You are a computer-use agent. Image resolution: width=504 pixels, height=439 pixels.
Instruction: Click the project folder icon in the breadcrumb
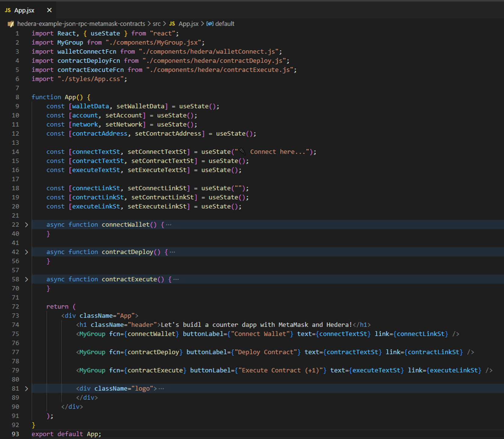[11, 24]
